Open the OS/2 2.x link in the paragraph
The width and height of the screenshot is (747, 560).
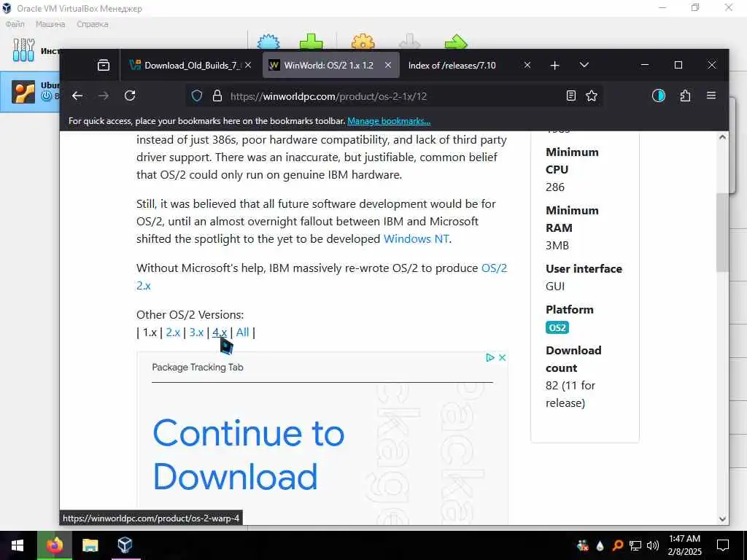494,268
